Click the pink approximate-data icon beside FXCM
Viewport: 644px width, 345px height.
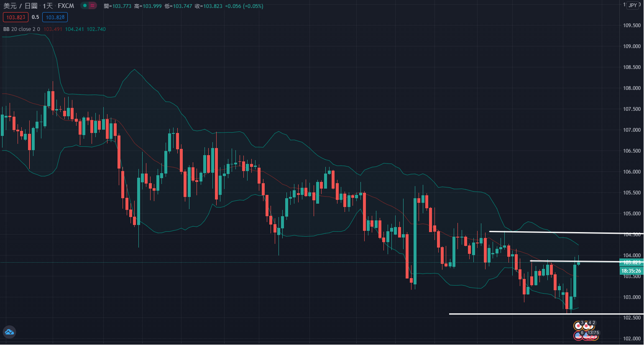click(x=92, y=6)
